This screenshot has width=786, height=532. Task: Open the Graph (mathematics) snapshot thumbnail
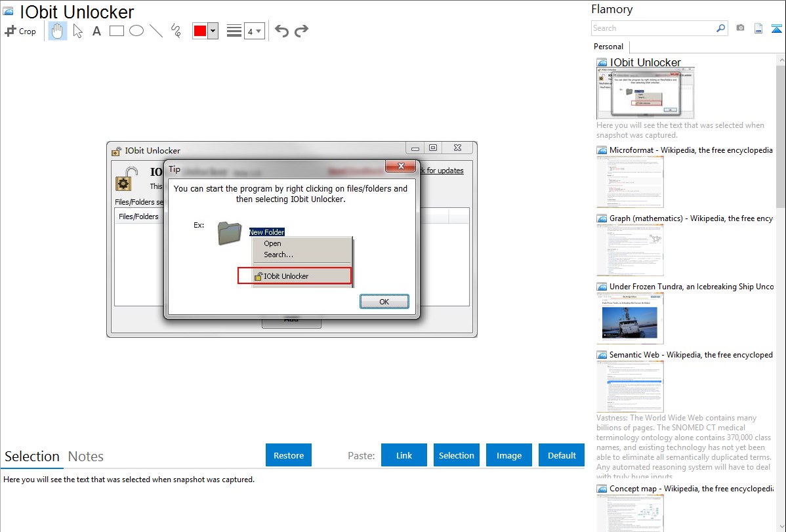coord(630,250)
